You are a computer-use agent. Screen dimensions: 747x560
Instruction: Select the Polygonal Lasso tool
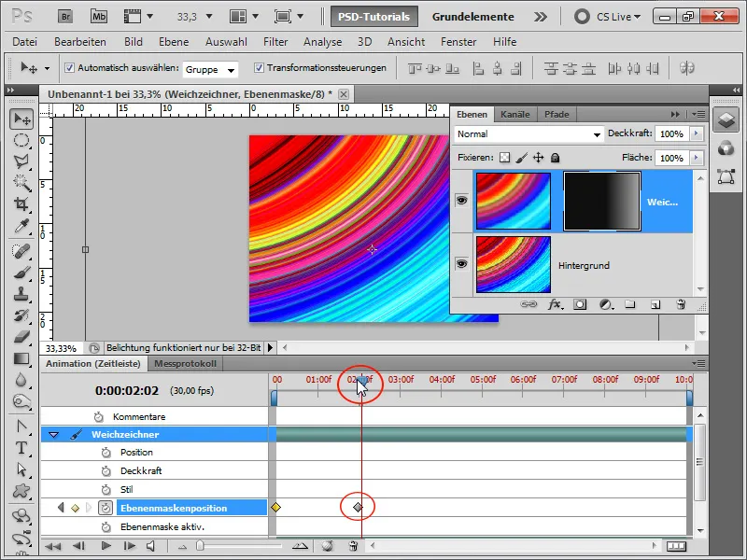pyautogui.click(x=21, y=161)
